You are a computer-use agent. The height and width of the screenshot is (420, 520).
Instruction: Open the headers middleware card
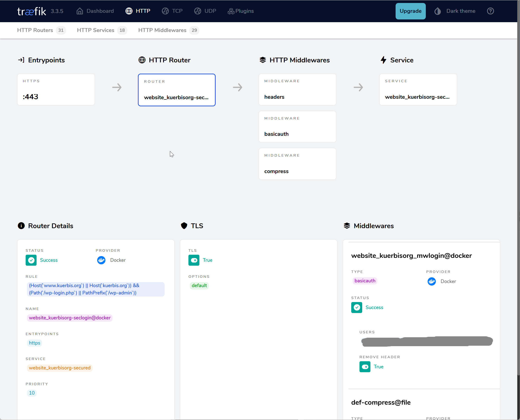[297, 90]
